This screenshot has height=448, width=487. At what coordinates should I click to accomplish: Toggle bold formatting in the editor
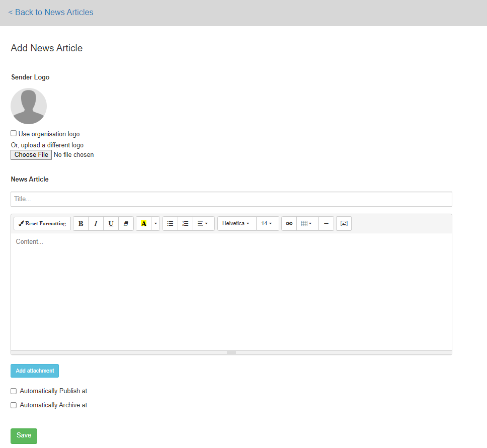click(x=80, y=224)
